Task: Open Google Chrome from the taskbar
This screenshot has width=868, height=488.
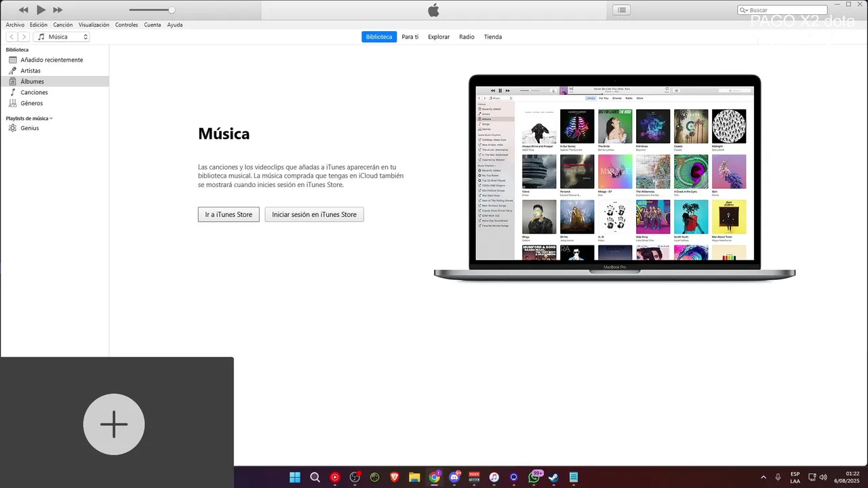Action: pos(435,477)
